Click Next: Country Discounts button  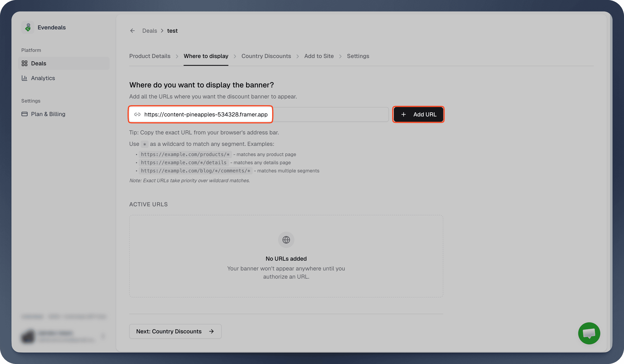(x=175, y=331)
